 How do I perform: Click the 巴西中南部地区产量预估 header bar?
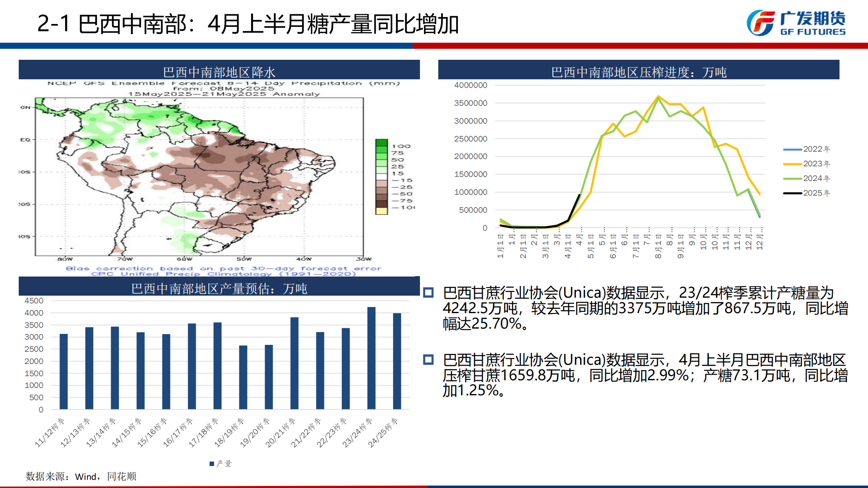coord(219,288)
